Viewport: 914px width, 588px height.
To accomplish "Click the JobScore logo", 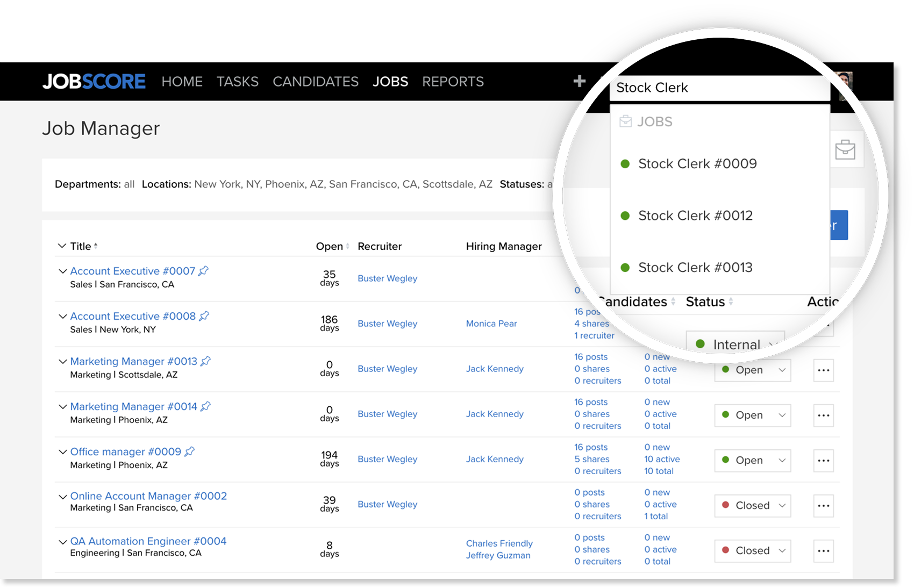I will pyautogui.click(x=94, y=81).
